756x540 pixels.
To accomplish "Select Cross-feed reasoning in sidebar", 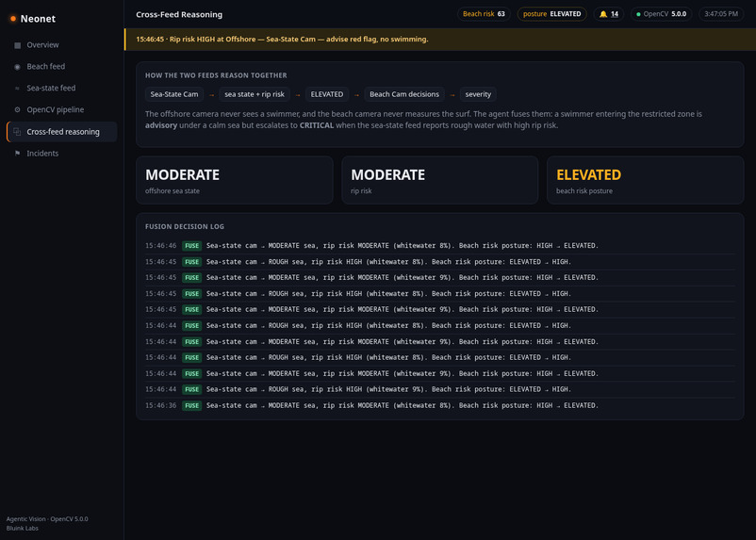I will point(61,132).
